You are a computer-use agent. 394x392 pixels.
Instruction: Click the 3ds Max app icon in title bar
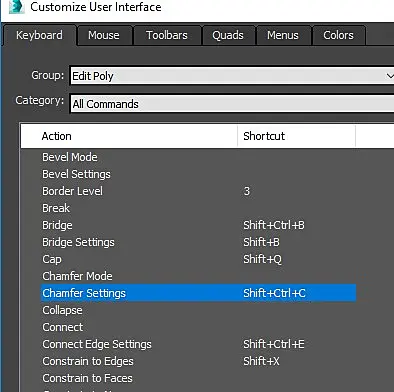[17, 7]
